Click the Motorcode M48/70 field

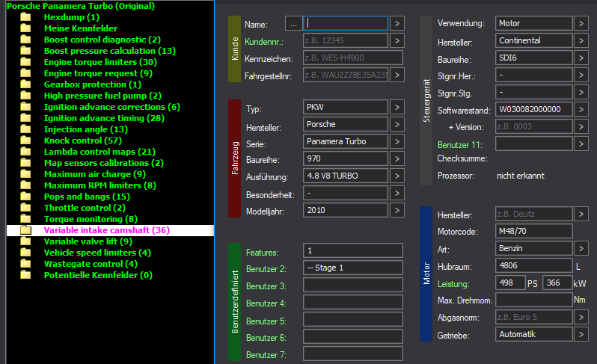tap(534, 231)
